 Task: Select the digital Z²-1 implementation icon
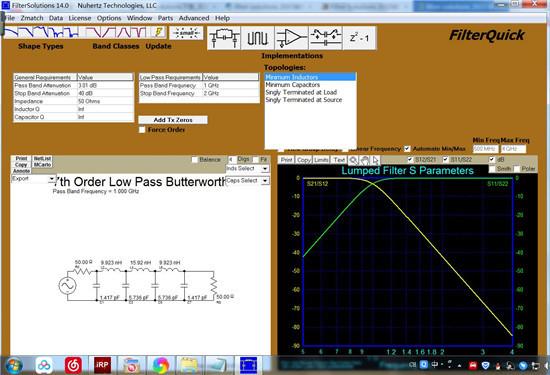click(x=359, y=38)
